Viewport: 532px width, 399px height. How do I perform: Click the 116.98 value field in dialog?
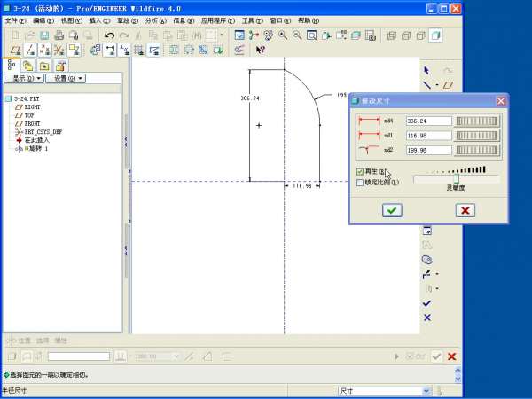coord(429,136)
